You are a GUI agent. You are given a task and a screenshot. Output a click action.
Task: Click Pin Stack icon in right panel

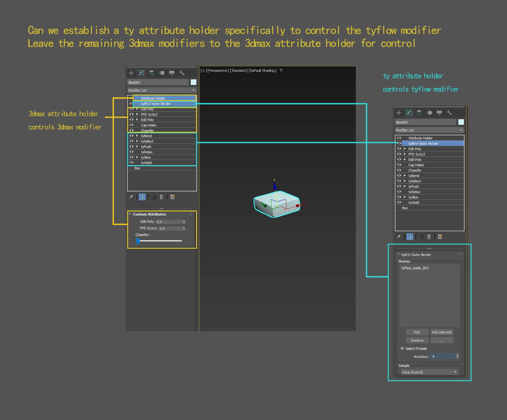399,237
